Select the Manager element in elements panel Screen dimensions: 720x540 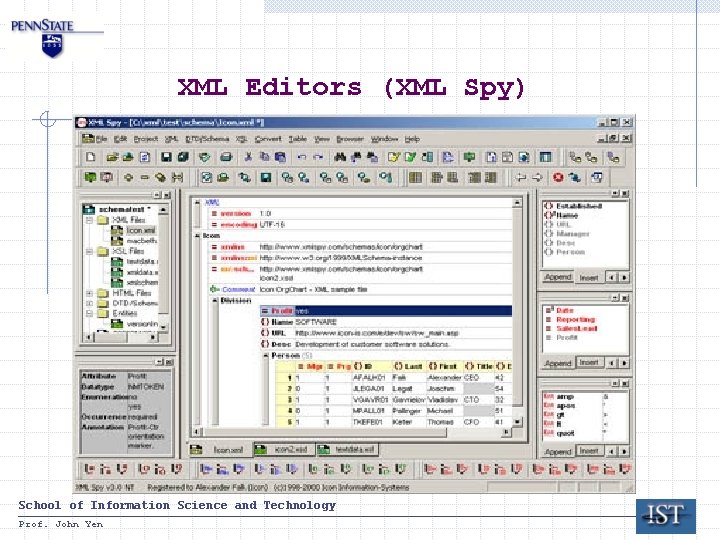[x=568, y=234]
